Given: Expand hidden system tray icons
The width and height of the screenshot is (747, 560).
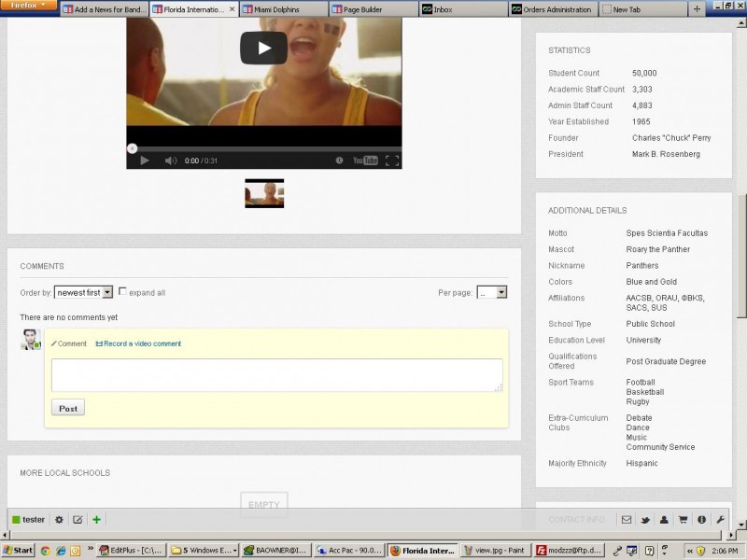Looking at the screenshot, I should 689,551.
